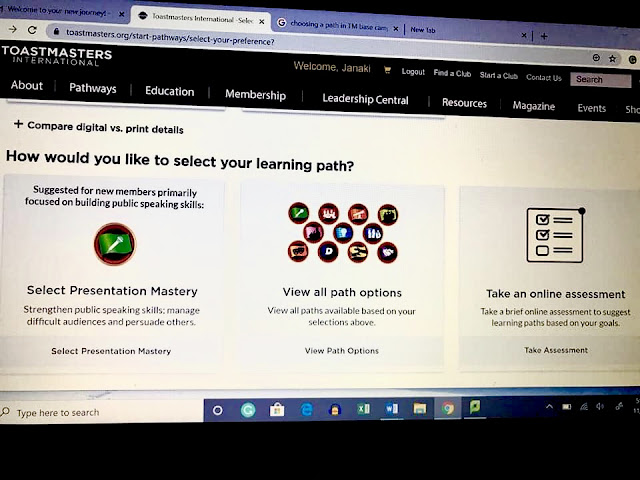
Task: Open the Magazine menu item
Action: 533,106
